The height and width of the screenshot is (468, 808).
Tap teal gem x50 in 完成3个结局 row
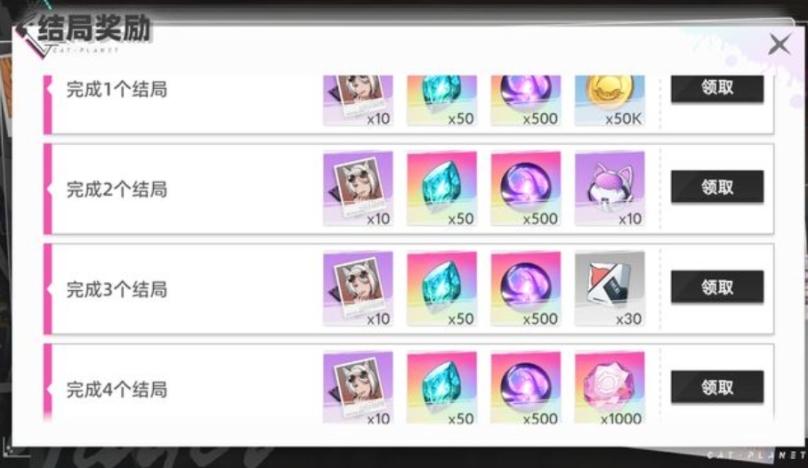click(442, 288)
